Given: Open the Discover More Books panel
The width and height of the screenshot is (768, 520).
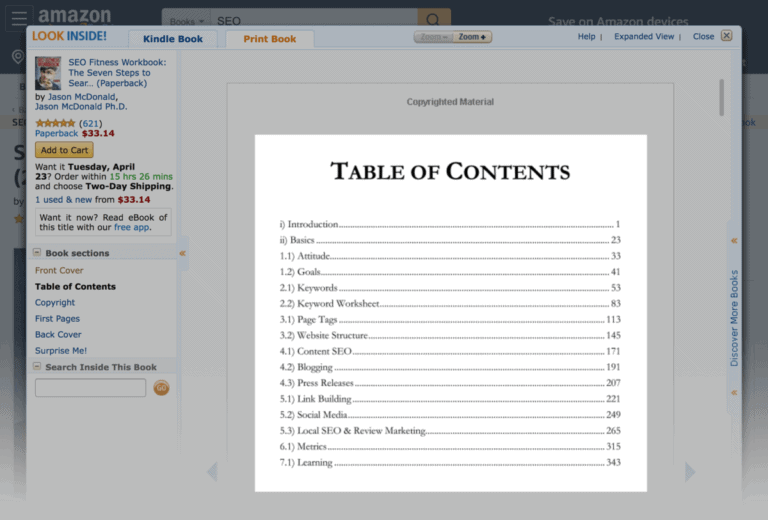Looking at the screenshot, I should click(x=734, y=318).
